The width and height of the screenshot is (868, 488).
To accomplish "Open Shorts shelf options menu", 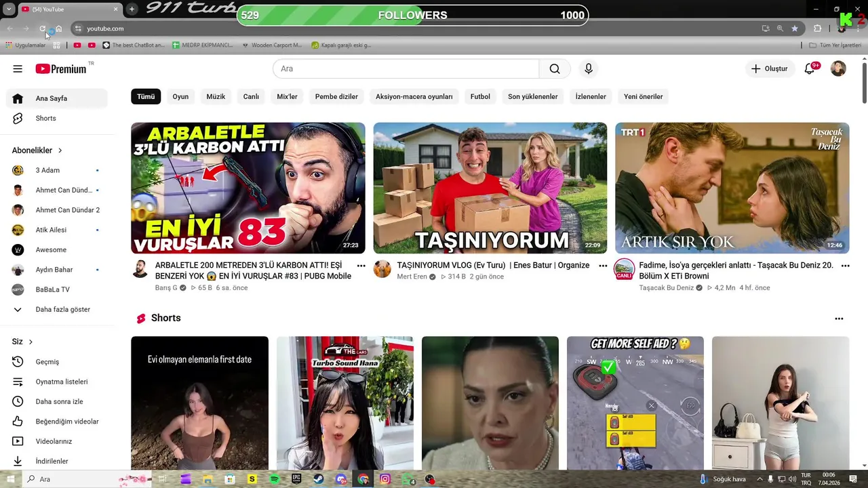I will click(x=839, y=319).
